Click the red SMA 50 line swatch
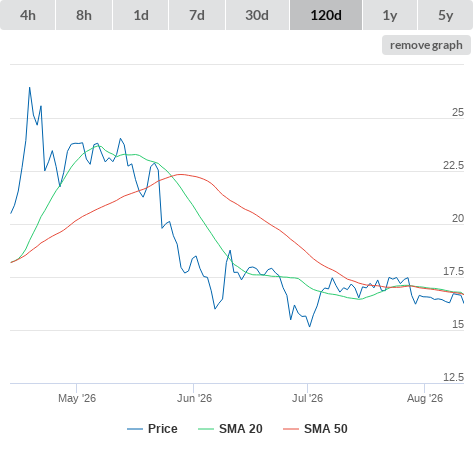The image size is (474, 455). [x=291, y=429]
